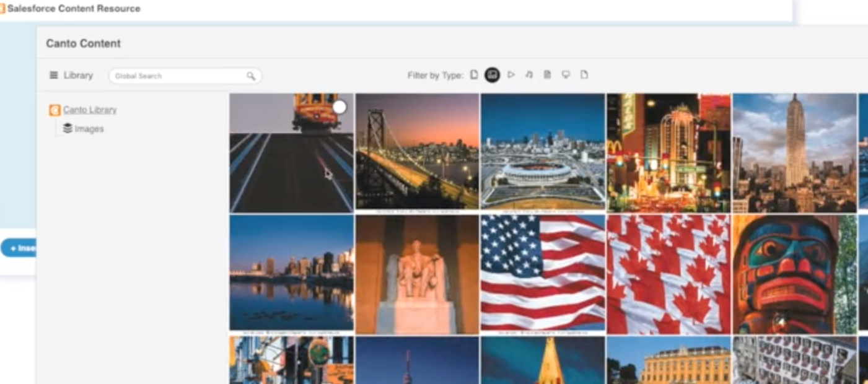Click the Salesforce Content Resource icon
The width and height of the screenshot is (868, 384).
tap(2, 9)
